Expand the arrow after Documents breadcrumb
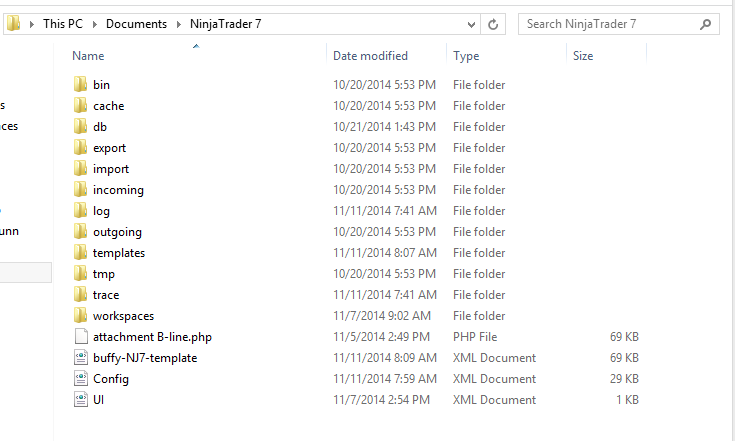 tap(179, 24)
